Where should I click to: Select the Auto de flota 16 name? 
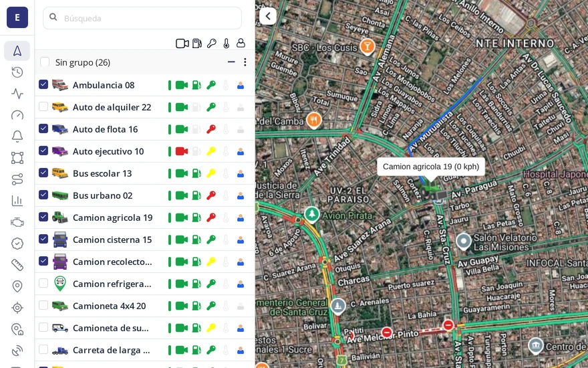pos(106,129)
